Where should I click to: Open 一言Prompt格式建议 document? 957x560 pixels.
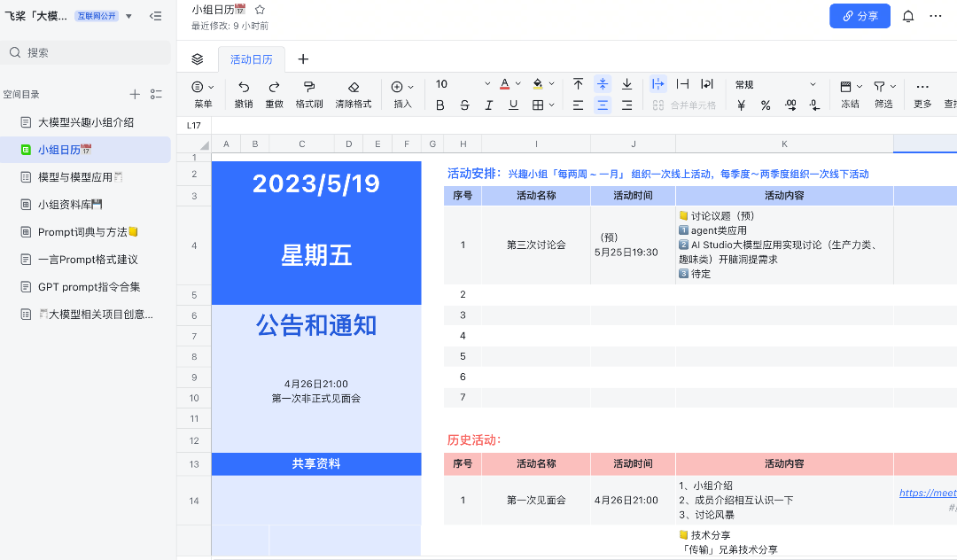point(86,260)
